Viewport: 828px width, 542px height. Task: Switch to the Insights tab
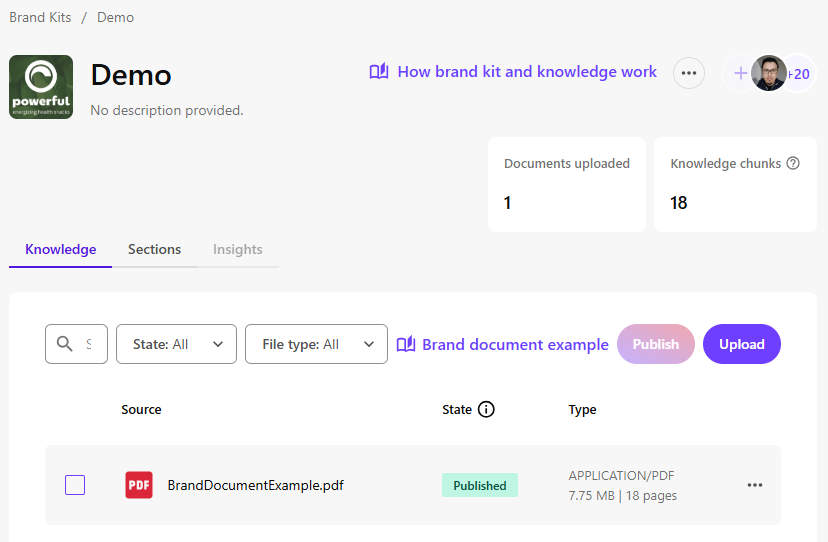[x=237, y=249]
